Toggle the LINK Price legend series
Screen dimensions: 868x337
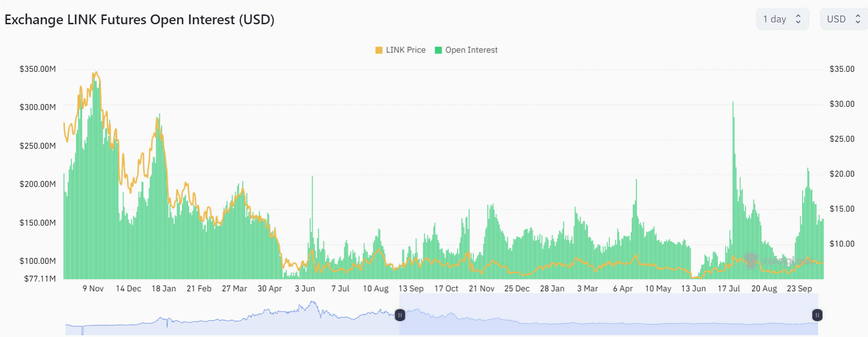tap(405, 50)
